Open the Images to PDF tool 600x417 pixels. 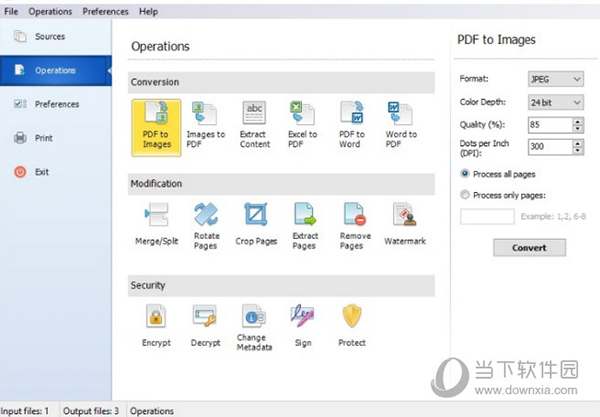click(206, 126)
